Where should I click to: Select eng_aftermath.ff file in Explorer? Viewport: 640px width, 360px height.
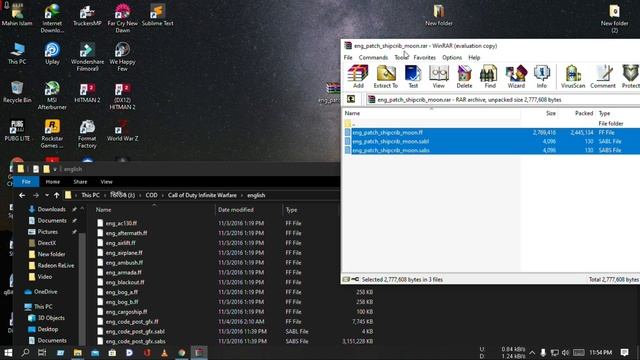pos(126,233)
